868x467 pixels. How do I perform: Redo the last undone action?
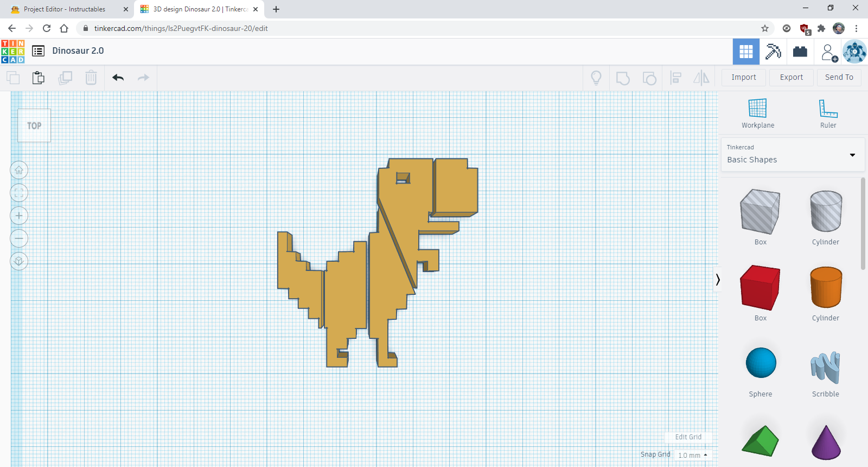(143, 78)
